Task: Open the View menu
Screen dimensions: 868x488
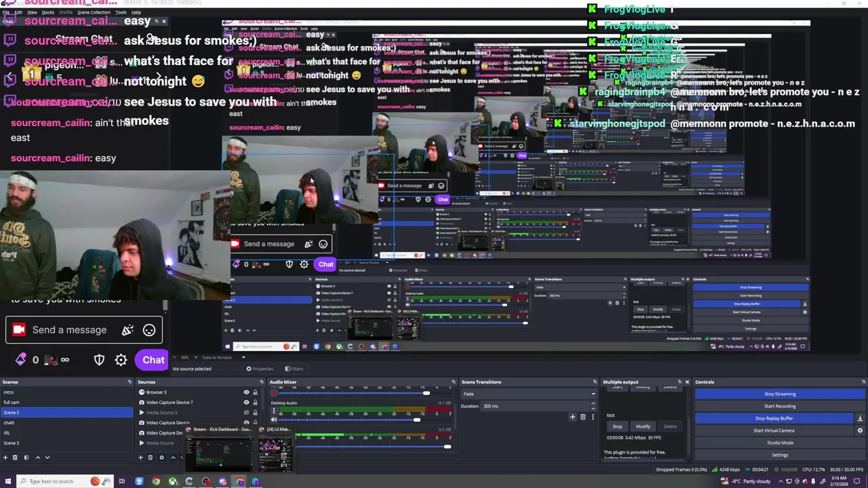Action: click(32, 12)
